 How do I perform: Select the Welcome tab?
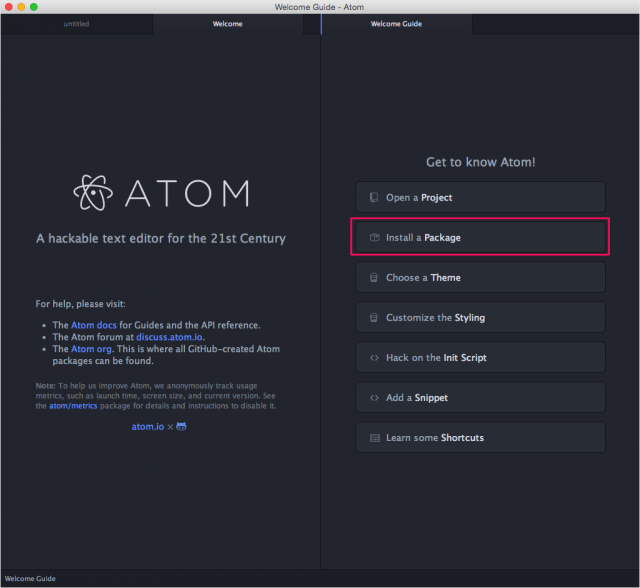pos(228,24)
